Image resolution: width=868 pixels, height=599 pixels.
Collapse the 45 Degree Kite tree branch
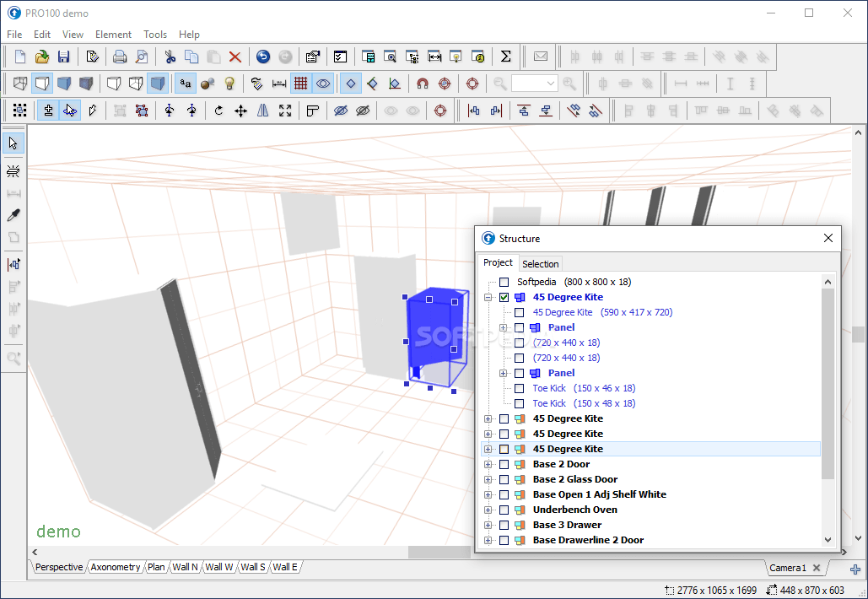[x=488, y=297]
